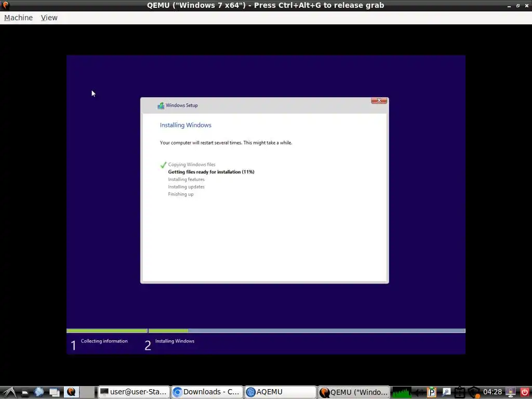Click 'Collecting information' stage label
532x399 pixels.
104,341
